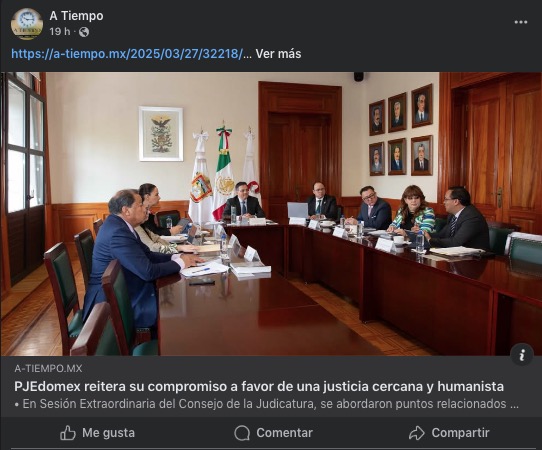Open the 19 h post timestamp
Screen dimensions: 542x450
pos(59,31)
